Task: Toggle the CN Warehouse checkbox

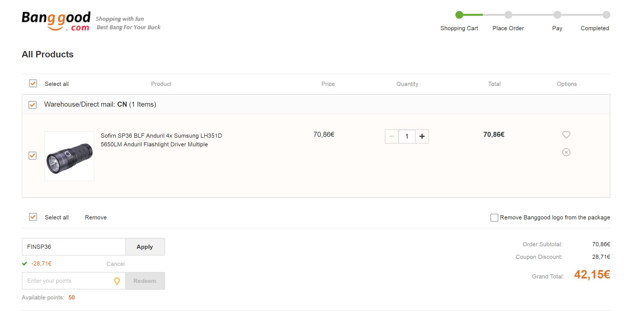Action: (33, 105)
